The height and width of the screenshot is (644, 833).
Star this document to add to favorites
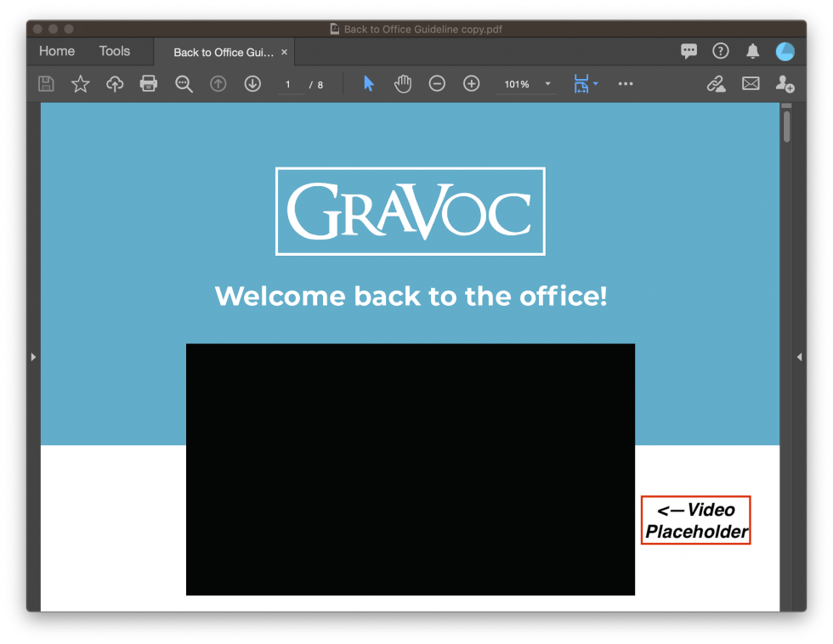point(80,83)
